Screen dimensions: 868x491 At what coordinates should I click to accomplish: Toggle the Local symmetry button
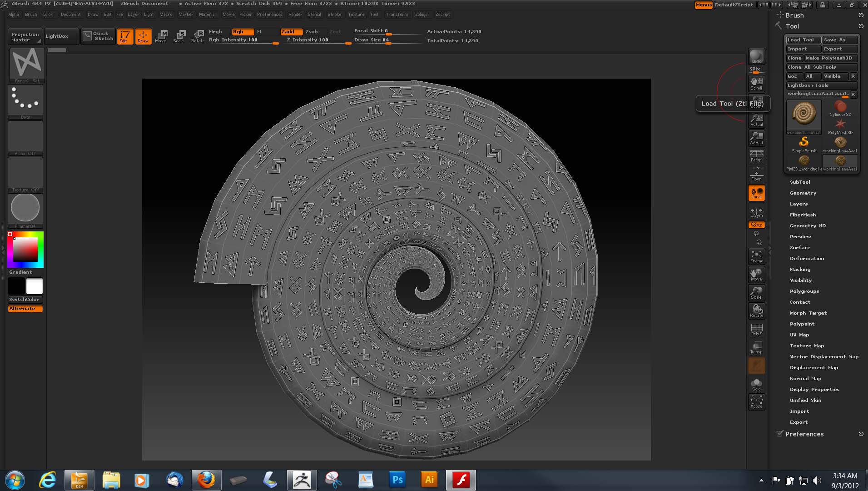(756, 193)
